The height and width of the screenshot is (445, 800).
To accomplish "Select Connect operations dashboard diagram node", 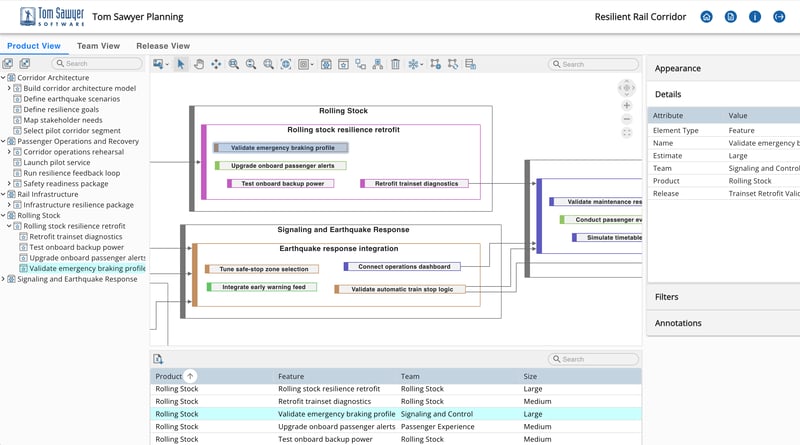I will [402, 266].
